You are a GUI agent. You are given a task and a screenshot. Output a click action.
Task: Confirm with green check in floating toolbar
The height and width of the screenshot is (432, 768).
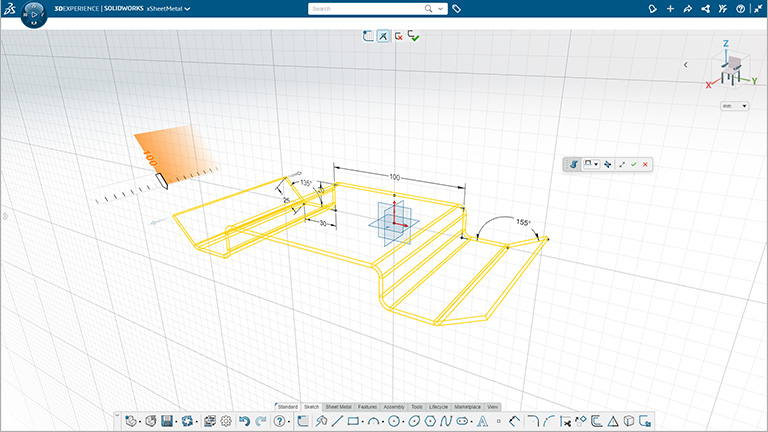click(633, 164)
